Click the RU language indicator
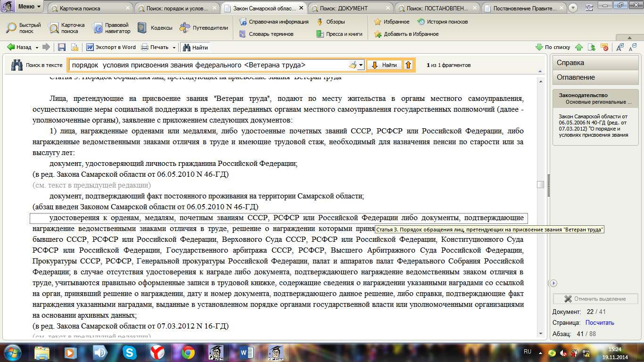The width and height of the screenshot is (644, 362). pos(528,352)
